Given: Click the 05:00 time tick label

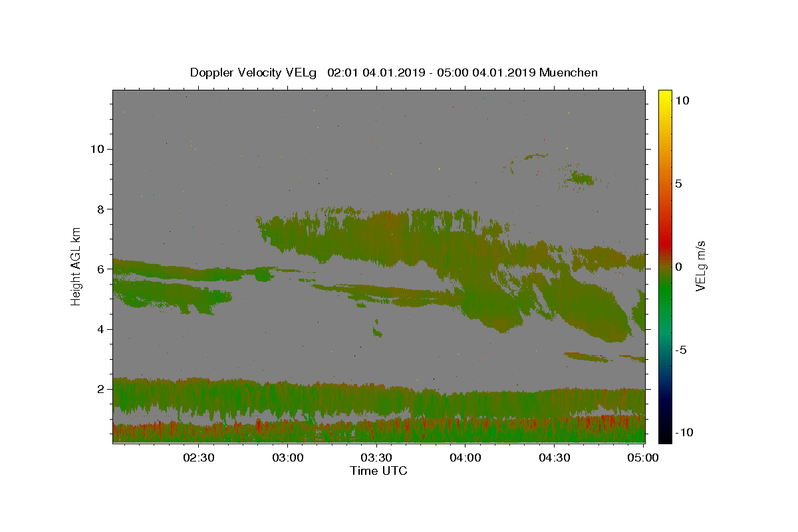Looking at the screenshot, I should point(642,458).
